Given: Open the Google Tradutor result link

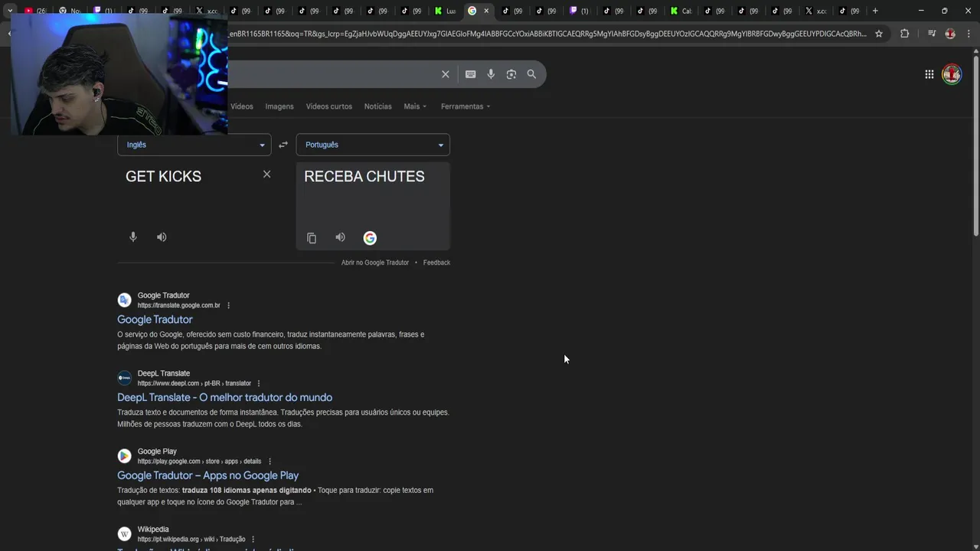Looking at the screenshot, I should (x=155, y=319).
